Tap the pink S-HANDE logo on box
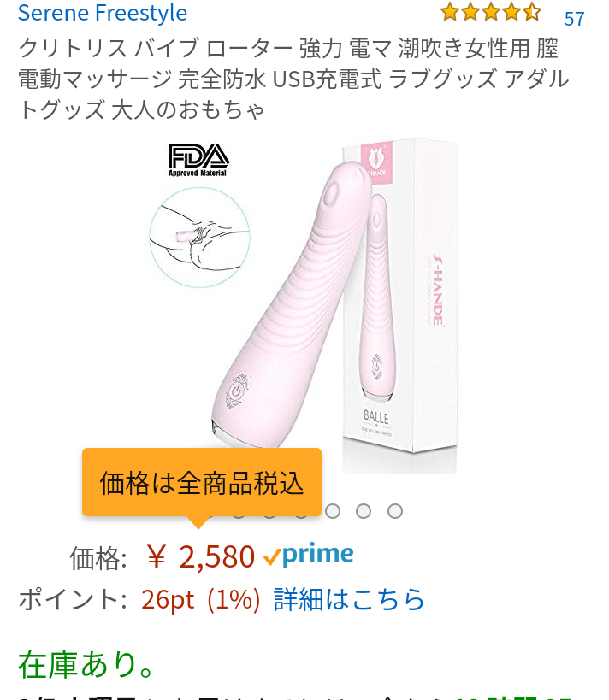The image size is (609, 700). [x=376, y=161]
